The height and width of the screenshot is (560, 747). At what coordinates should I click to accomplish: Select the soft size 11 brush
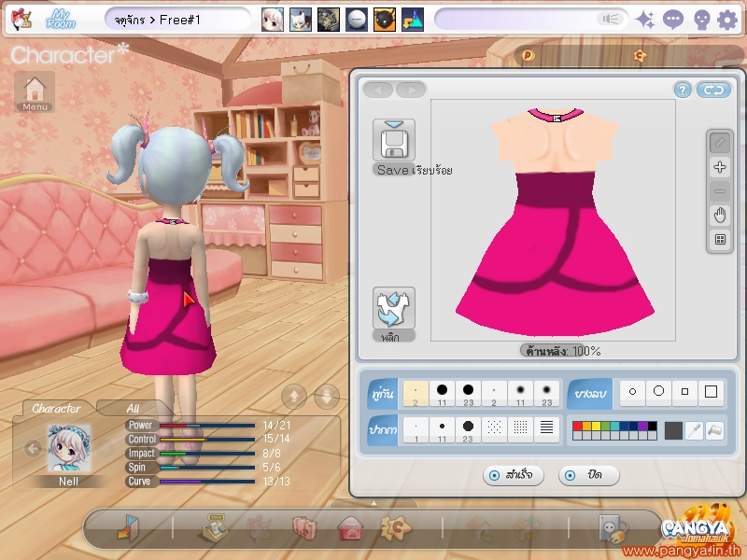click(520, 394)
